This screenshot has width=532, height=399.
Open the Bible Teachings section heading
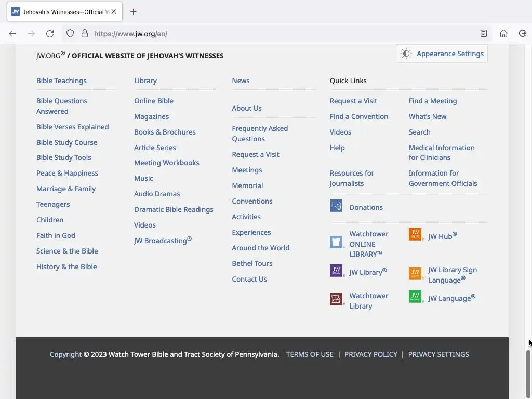[61, 81]
